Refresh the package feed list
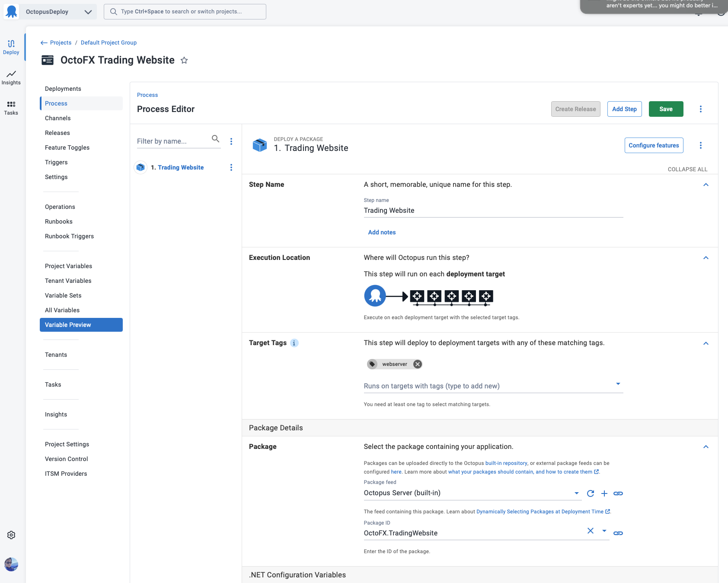 tap(591, 493)
